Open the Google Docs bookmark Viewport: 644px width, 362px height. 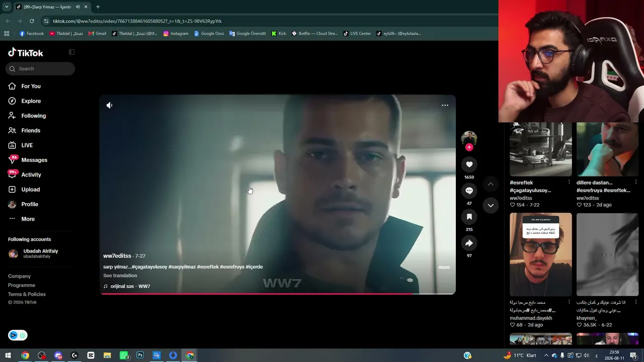[209, 34]
